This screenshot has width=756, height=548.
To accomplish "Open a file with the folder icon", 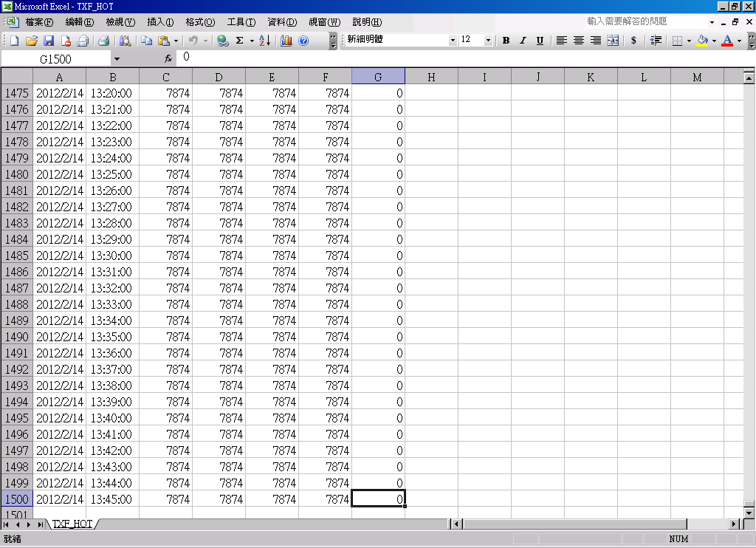I will (x=31, y=41).
